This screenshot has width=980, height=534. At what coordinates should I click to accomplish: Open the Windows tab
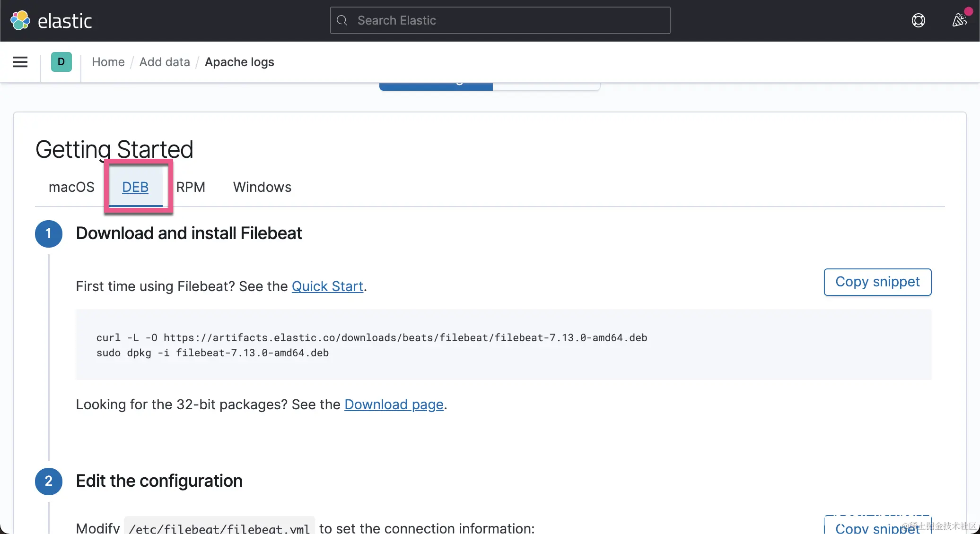[262, 187]
